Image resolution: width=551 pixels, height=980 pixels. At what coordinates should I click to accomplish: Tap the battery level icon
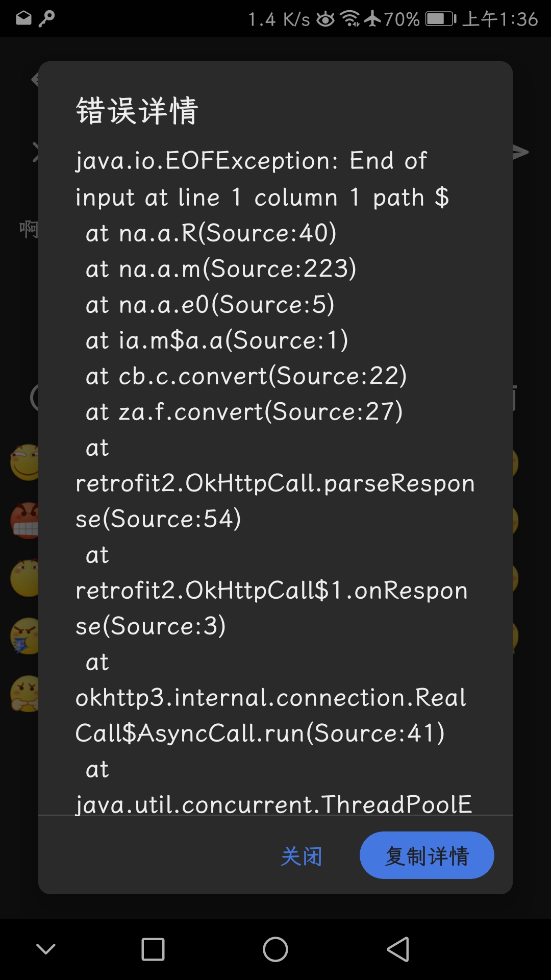coord(439,17)
